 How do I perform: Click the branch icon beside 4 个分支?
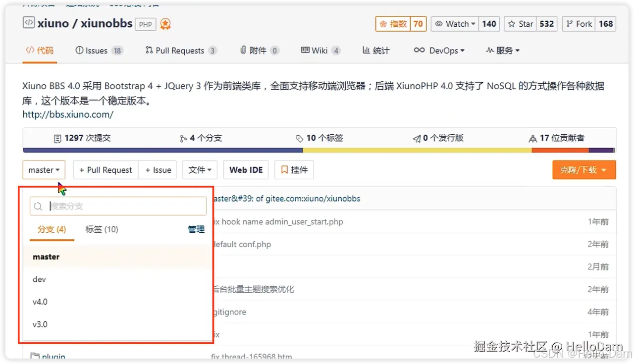(x=183, y=139)
